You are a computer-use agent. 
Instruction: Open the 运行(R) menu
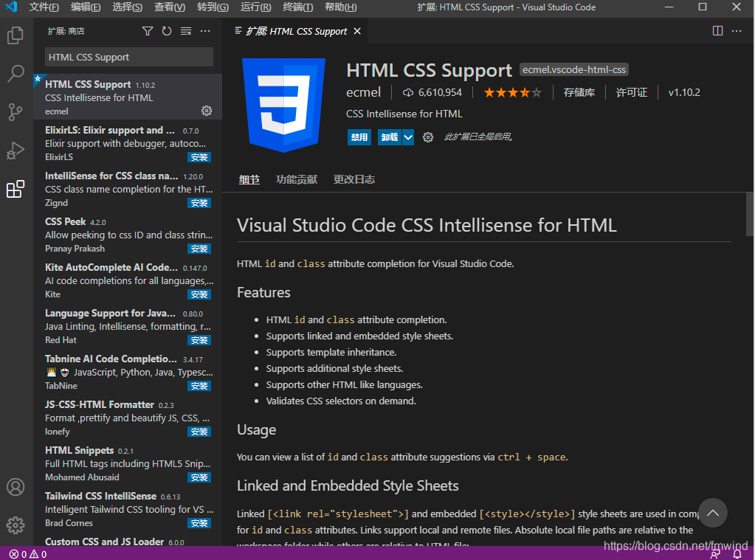click(x=255, y=7)
